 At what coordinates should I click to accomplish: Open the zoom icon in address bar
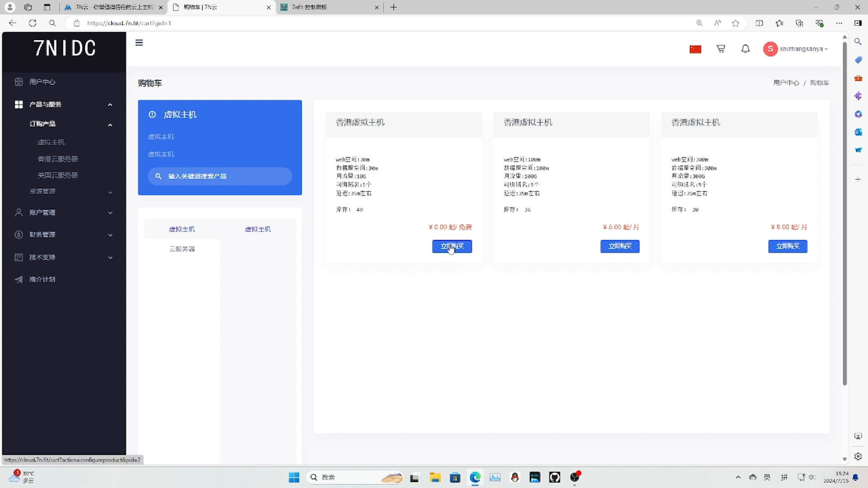click(x=699, y=23)
